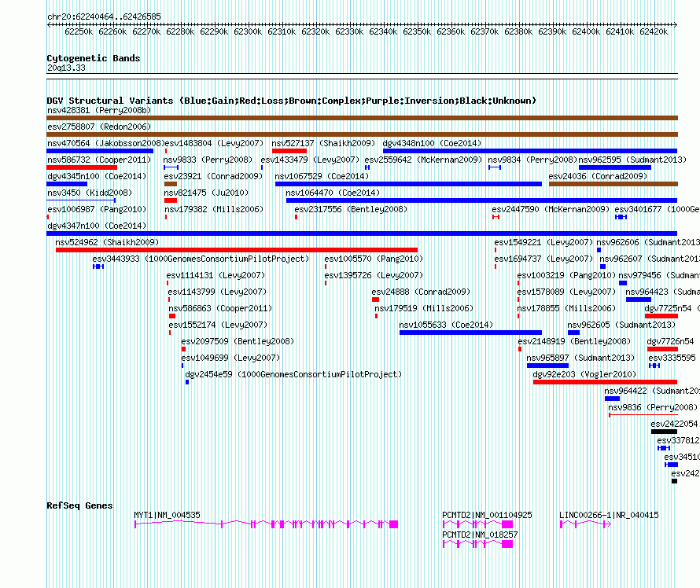
Task: Click the blue nsv1067529 (Coe2014) gain bar
Action: pos(408,184)
